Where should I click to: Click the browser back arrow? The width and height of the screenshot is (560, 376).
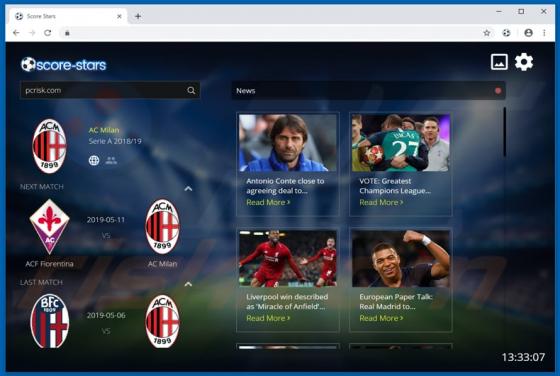point(16,33)
